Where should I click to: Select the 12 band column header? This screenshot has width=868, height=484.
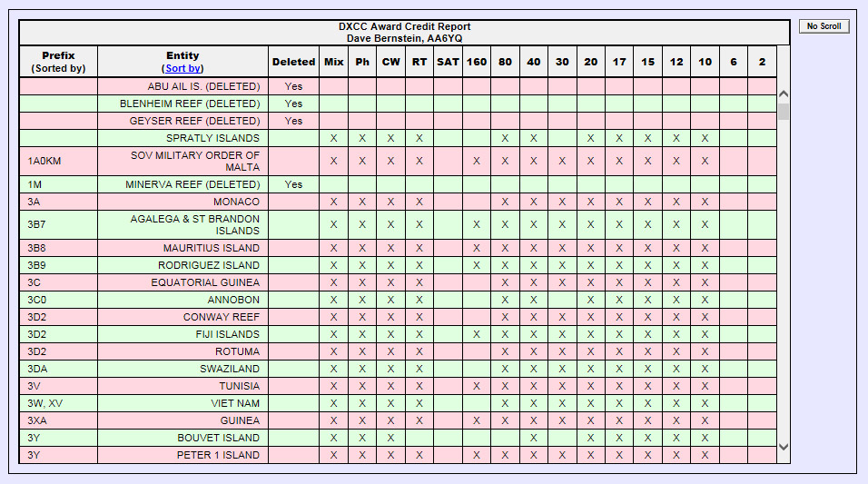(676, 62)
